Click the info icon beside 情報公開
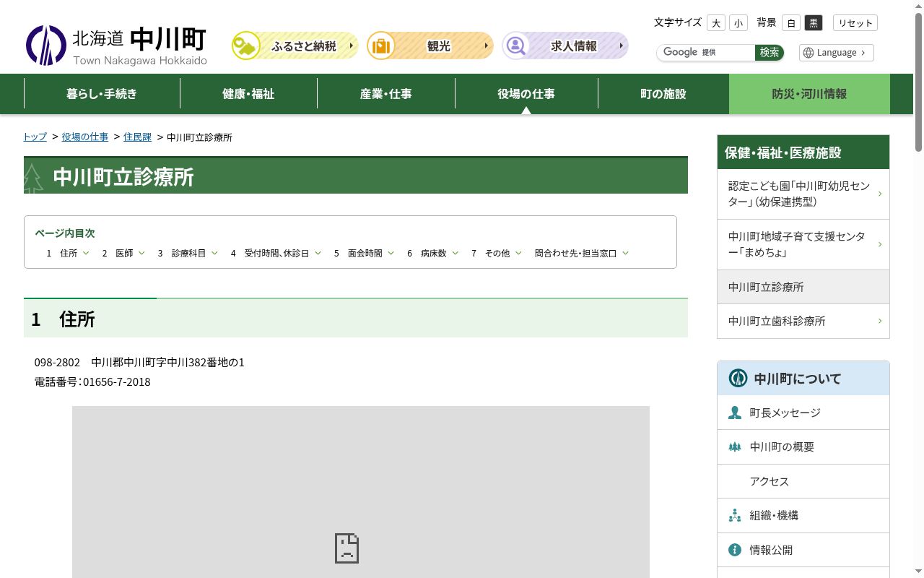This screenshot has height=578, width=924. point(735,550)
